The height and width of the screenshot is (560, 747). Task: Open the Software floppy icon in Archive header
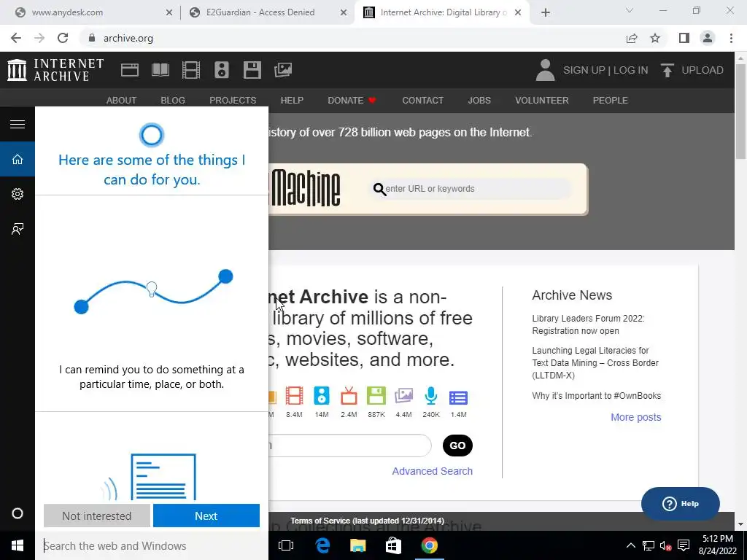(x=252, y=70)
